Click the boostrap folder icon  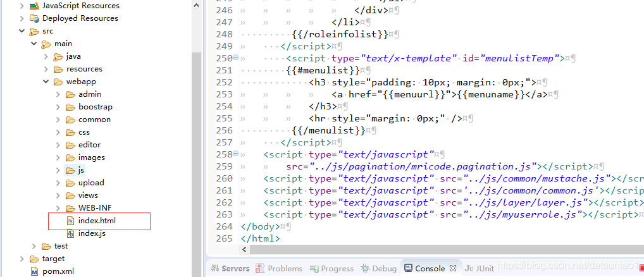point(70,107)
